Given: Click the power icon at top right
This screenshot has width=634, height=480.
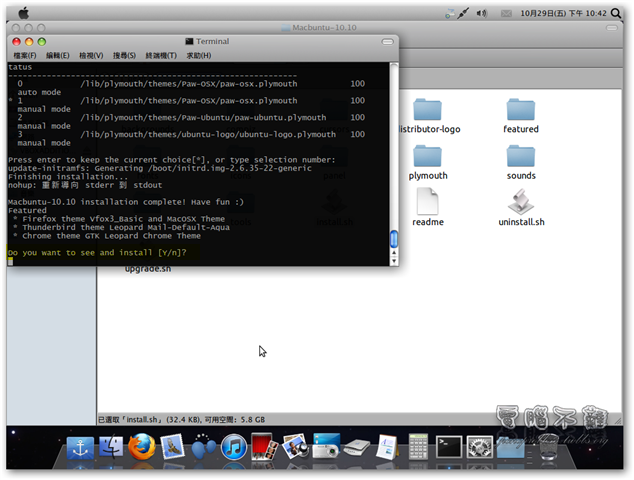Looking at the screenshot, I should pyautogui.click(x=618, y=14).
